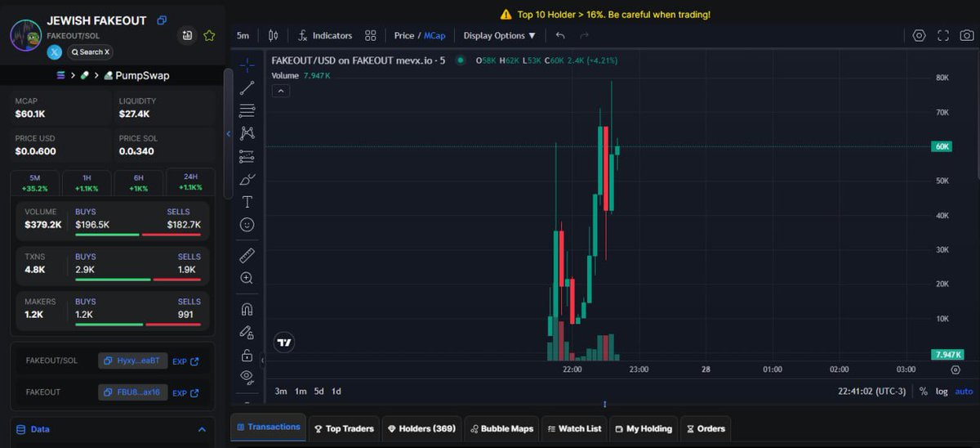
Task: Select the brush drawing tool
Action: (x=247, y=179)
